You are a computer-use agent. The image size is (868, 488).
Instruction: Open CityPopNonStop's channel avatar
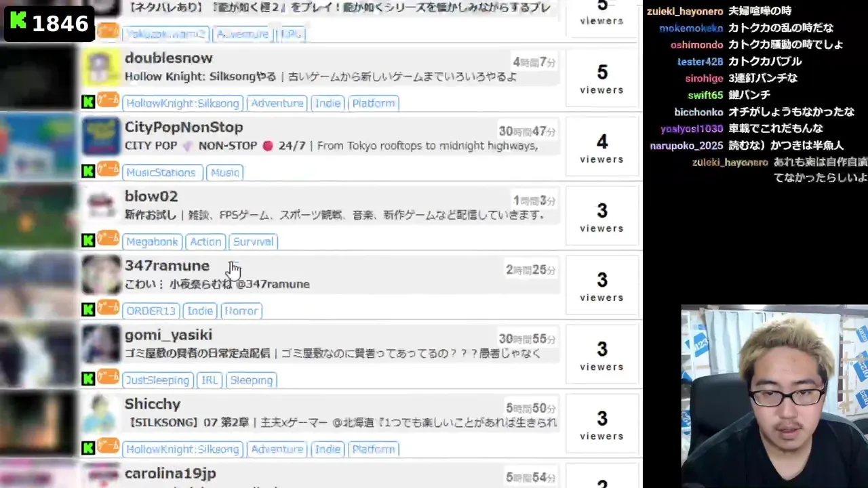(101, 137)
